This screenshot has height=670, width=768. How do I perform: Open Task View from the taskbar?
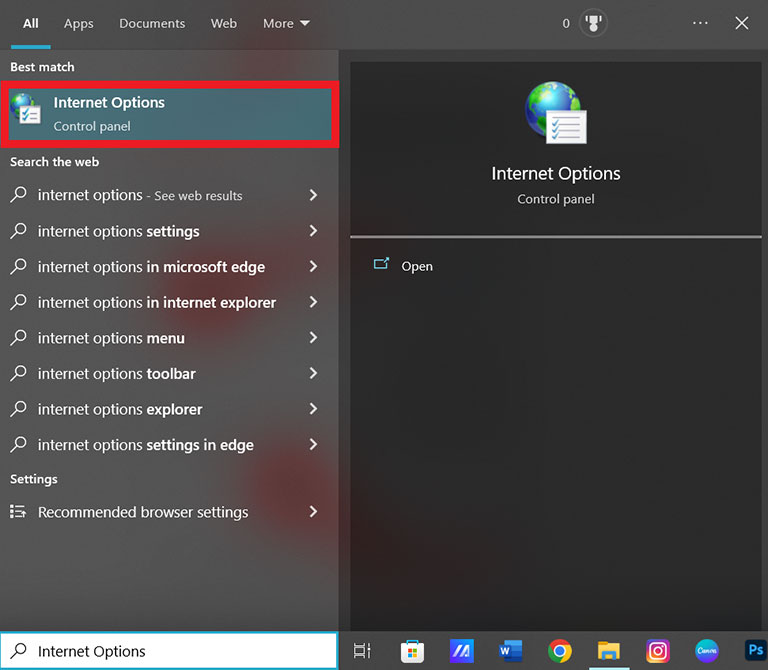pyautogui.click(x=362, y=650)
